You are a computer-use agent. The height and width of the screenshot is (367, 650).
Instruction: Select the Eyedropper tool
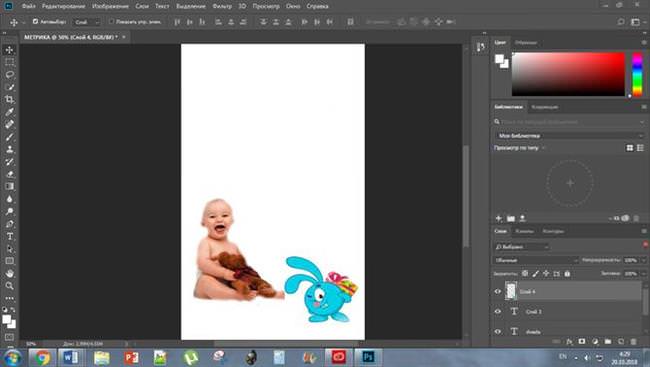tap(10, 112)
